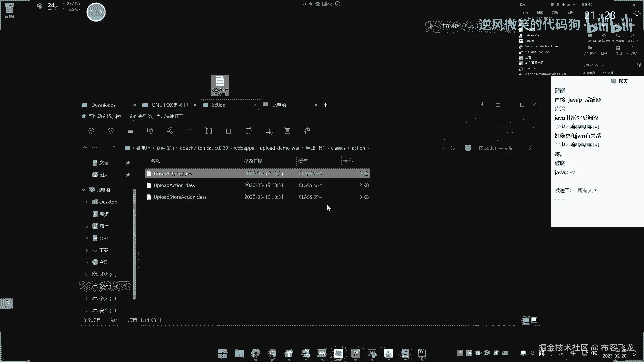Open the 所有人 recipient dropdown in chat
The image size is (644, 362).
coord(587,190)
